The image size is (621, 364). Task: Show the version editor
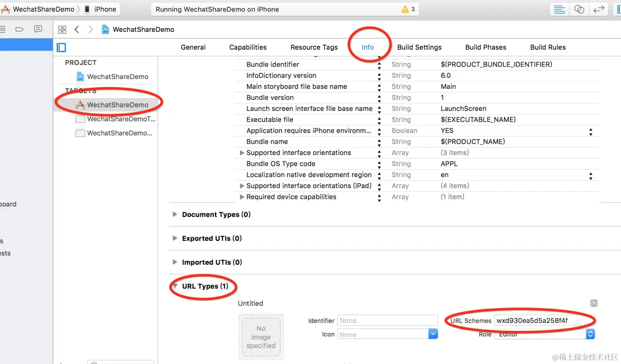(x=599, y=9)
